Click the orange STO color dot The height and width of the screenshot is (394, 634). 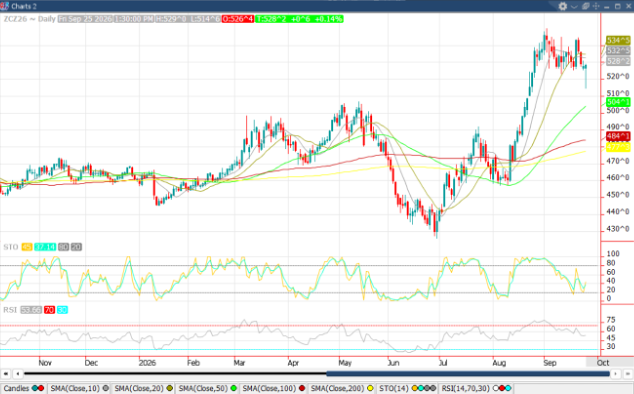414,388
